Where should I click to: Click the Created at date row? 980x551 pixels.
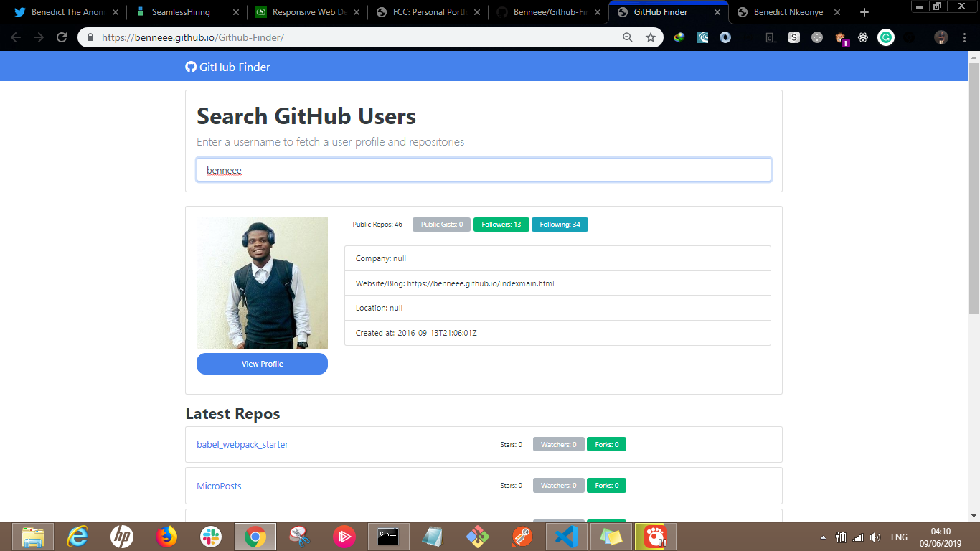click(557, 333)
